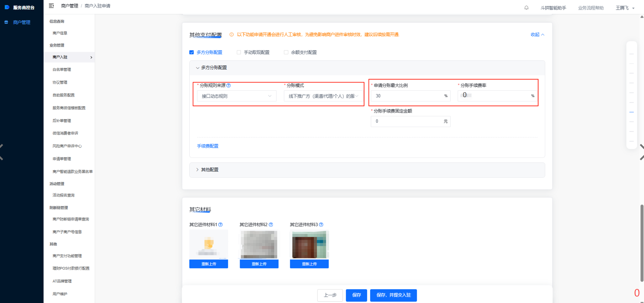Open the notification bell
This screenshot has width=644, height=303.
tap(526, 8)
